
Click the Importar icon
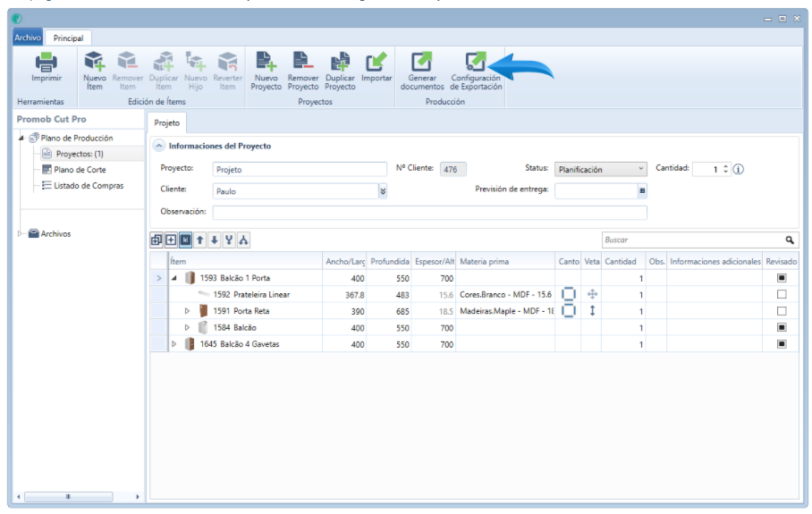(376, 61)
